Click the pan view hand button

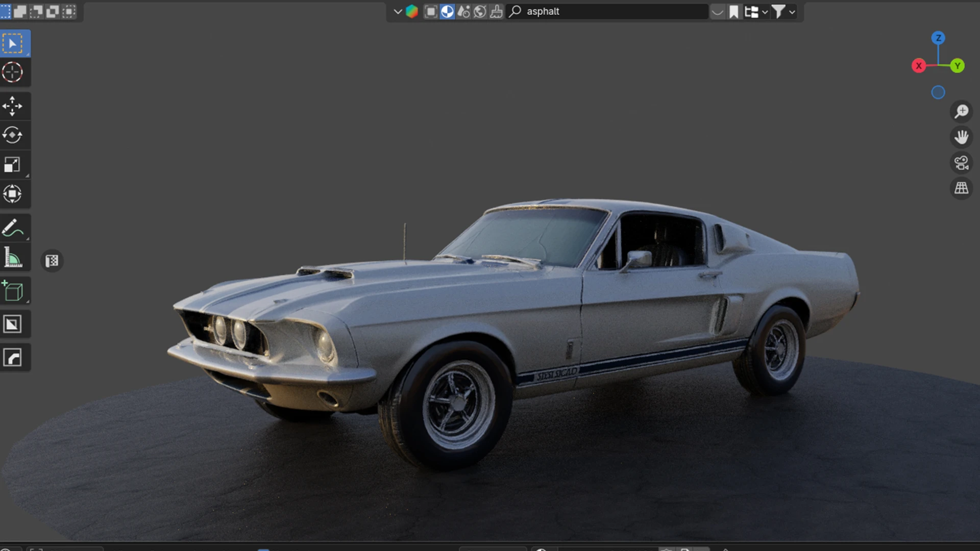(962, 137)
